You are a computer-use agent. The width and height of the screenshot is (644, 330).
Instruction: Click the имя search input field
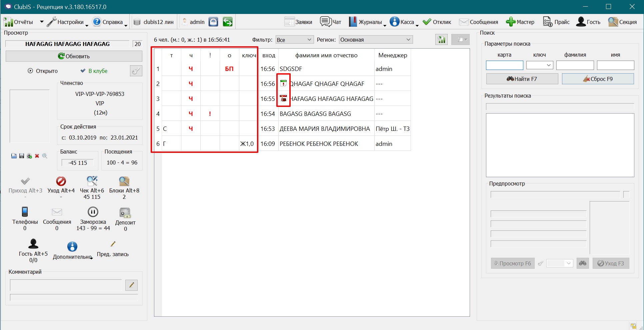pyautogui.click(x=615, y=65)
